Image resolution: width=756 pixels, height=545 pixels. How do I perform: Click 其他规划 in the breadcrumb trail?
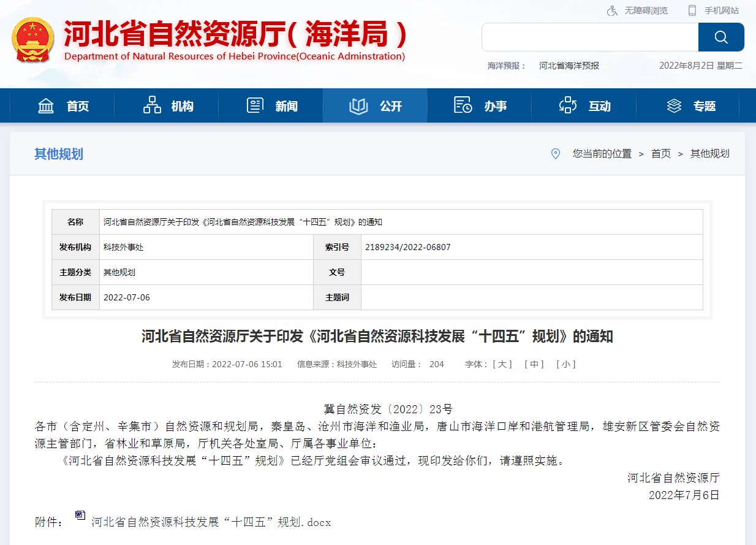coord(709,154)
